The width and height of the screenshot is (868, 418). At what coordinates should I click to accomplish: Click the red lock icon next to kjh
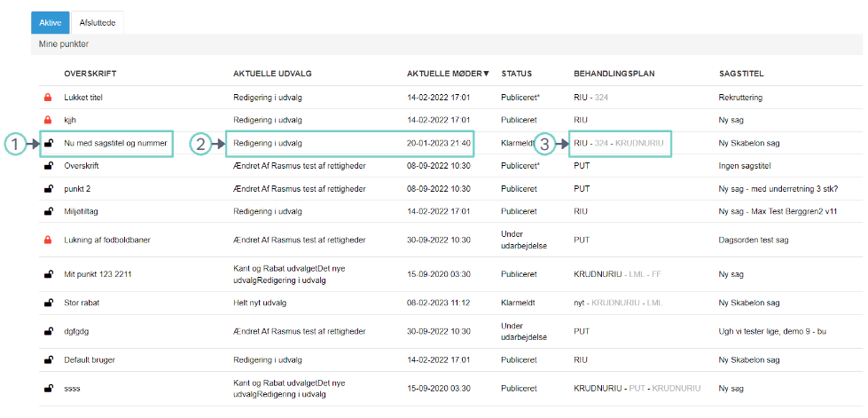tap(48, 118)
